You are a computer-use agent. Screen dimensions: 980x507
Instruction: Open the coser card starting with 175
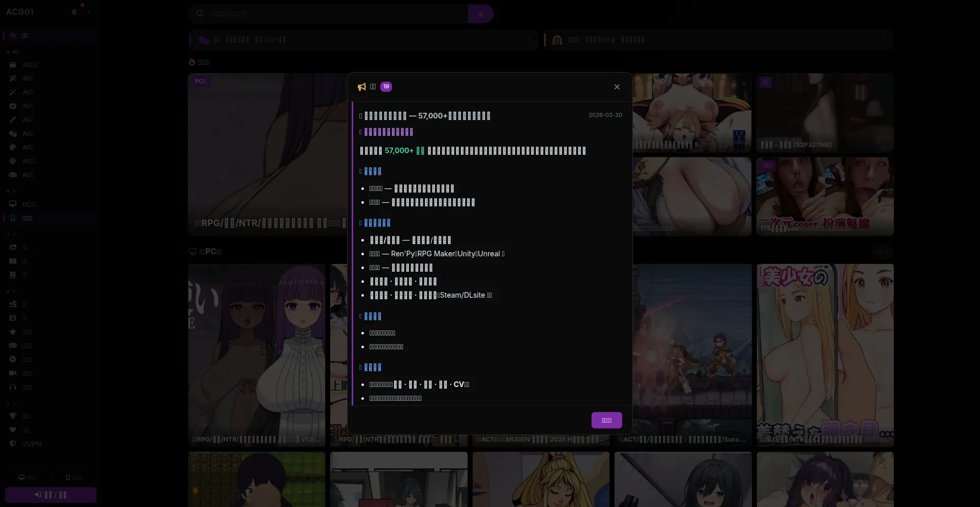tap(825, 197)
